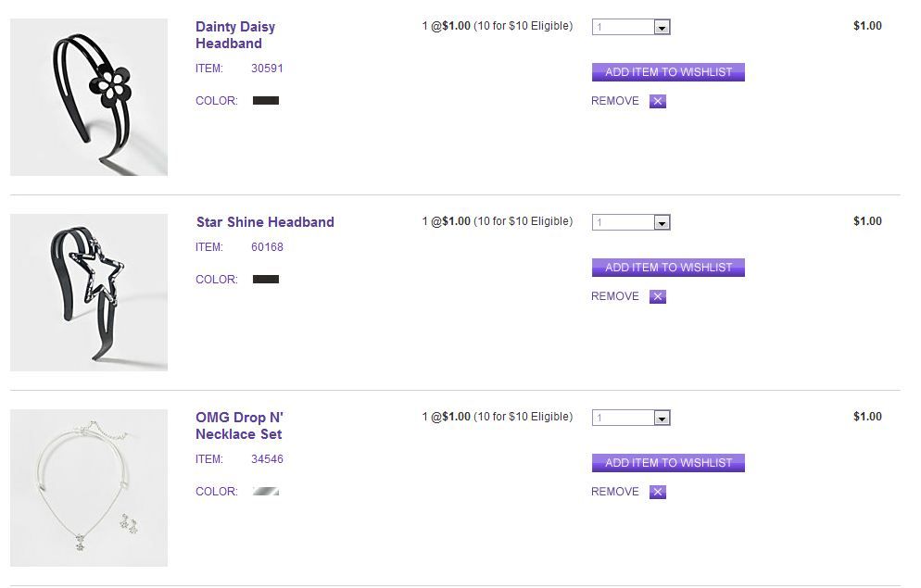Click REMOVE text for Dainty Daisy Headband
This screenshot has width=921, height=588.
pyautogui.click(x=615, y=101)
